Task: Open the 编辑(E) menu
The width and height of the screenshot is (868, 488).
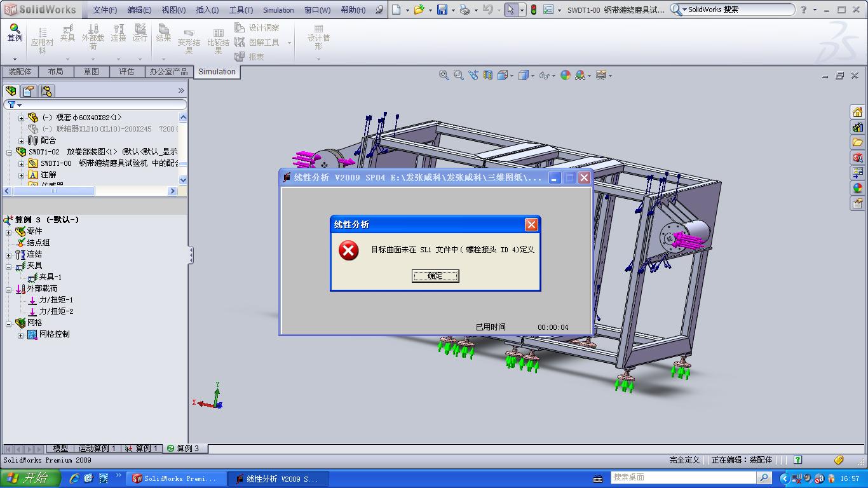Action: (x=139, y=10)
